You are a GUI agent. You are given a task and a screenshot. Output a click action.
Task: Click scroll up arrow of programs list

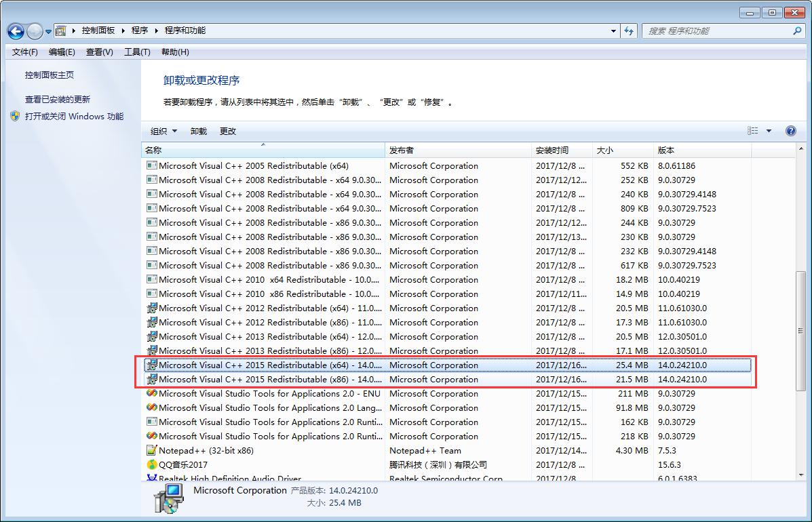click(x=801, y=149)
